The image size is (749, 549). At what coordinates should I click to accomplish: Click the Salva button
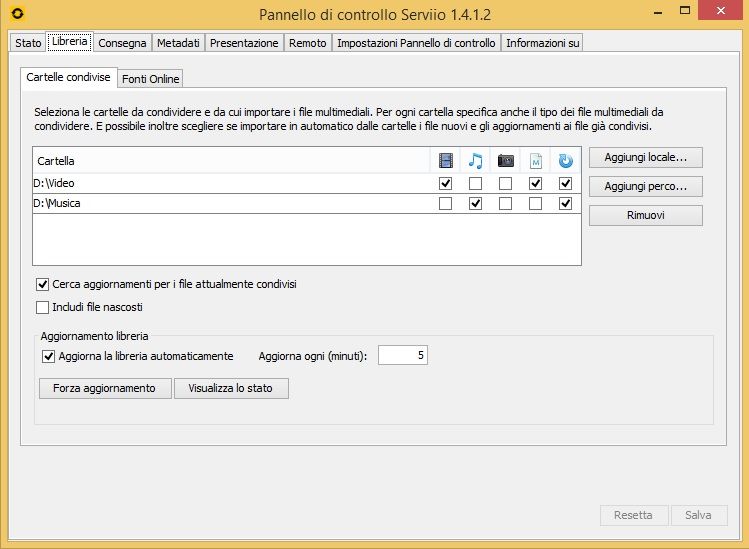[x=699, y=516]
